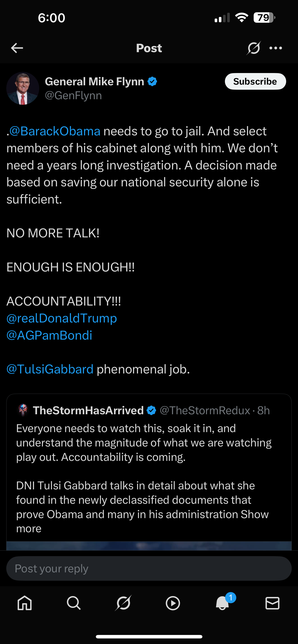Open Grok tab in bottom bar
298x644 pixels.
click(123, 603)
